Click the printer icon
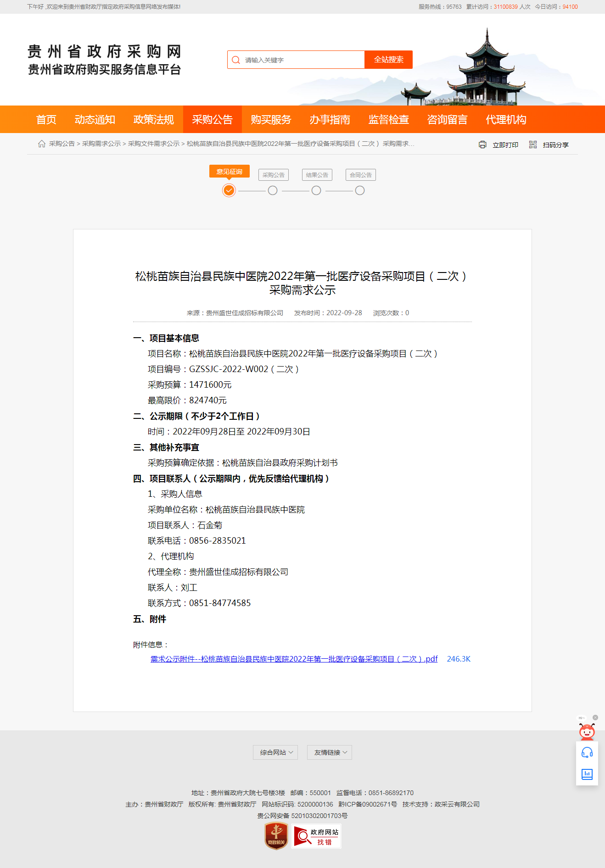 coord(482,145)
